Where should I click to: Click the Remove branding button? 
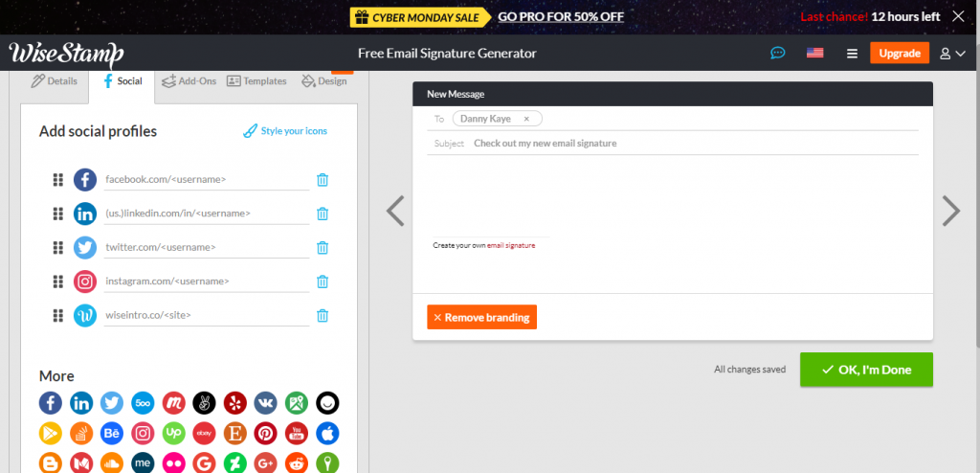[x=482, y=317]
